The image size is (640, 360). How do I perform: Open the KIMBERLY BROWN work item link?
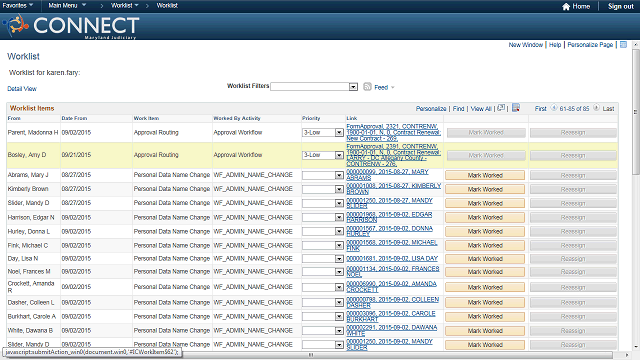393,189
